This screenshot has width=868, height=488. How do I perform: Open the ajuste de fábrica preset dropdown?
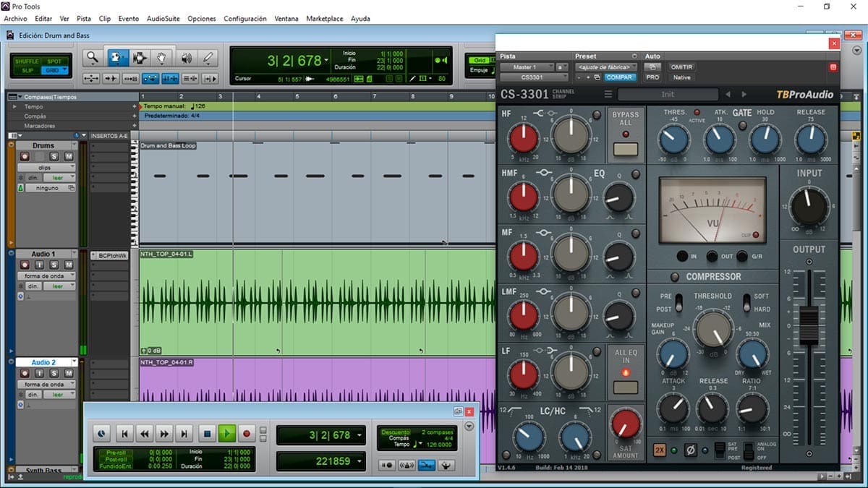[x=606, y=67]
